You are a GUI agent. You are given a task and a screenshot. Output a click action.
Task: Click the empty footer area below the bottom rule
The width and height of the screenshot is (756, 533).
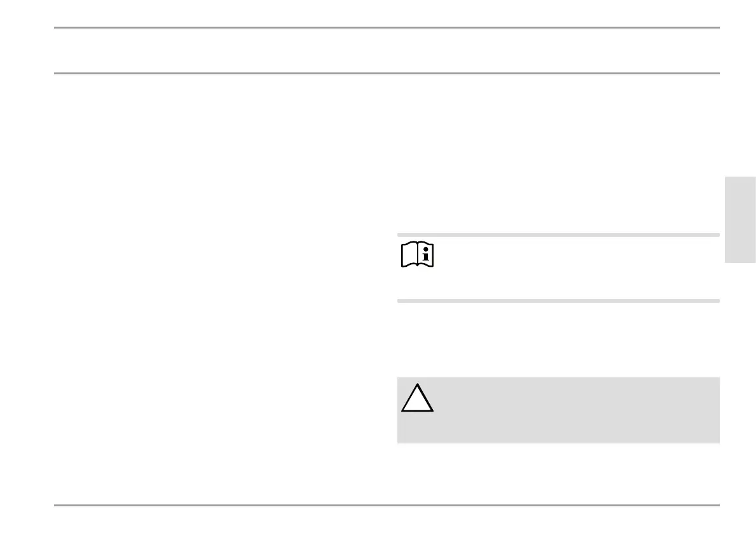click(387, 520)
